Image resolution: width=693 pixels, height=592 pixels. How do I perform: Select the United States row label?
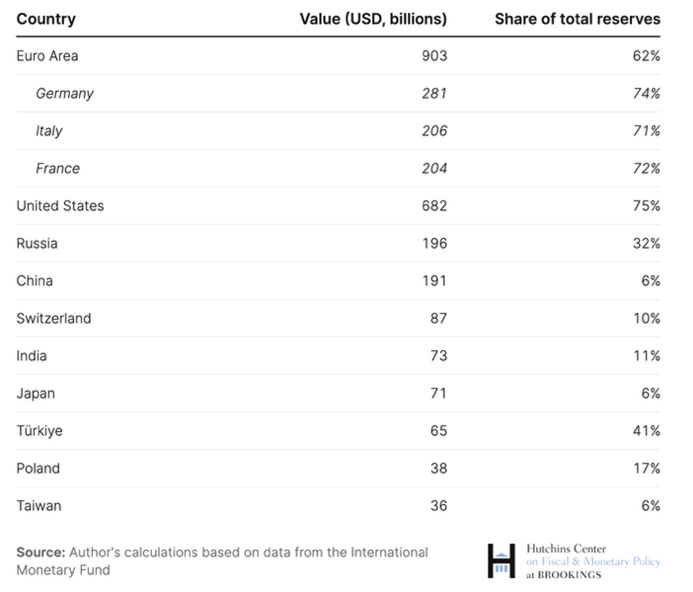click(60, 206)
